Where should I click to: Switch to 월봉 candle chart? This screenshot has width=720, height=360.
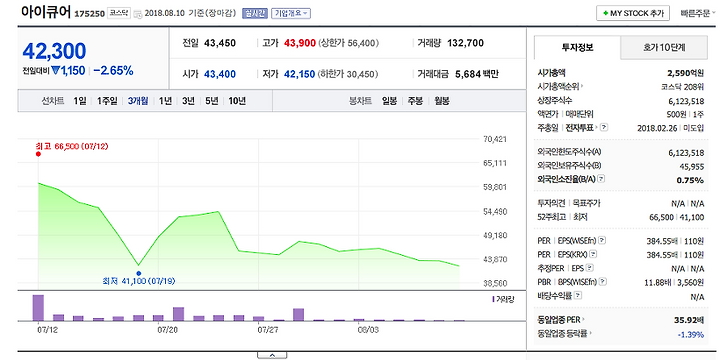point(442,101)
